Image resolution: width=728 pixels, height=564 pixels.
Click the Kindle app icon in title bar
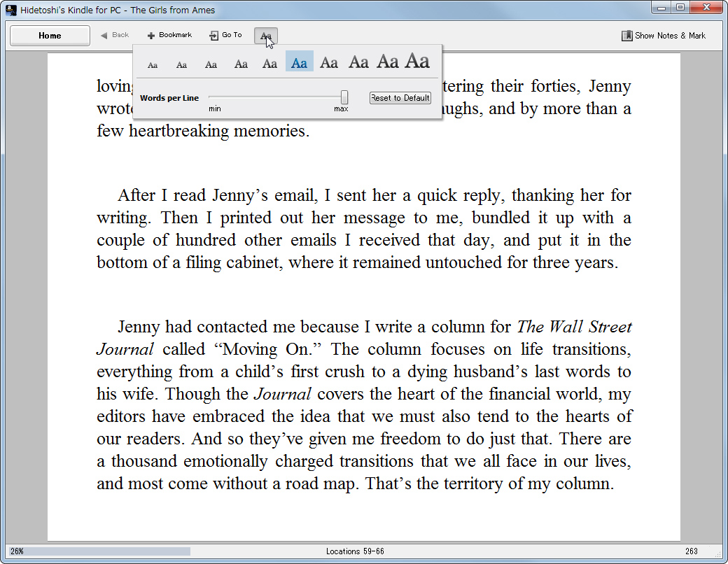point(11,10)
